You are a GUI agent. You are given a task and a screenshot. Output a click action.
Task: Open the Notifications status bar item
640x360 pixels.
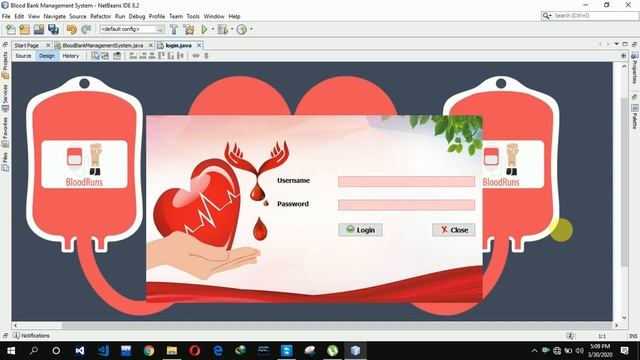point(31,336)
